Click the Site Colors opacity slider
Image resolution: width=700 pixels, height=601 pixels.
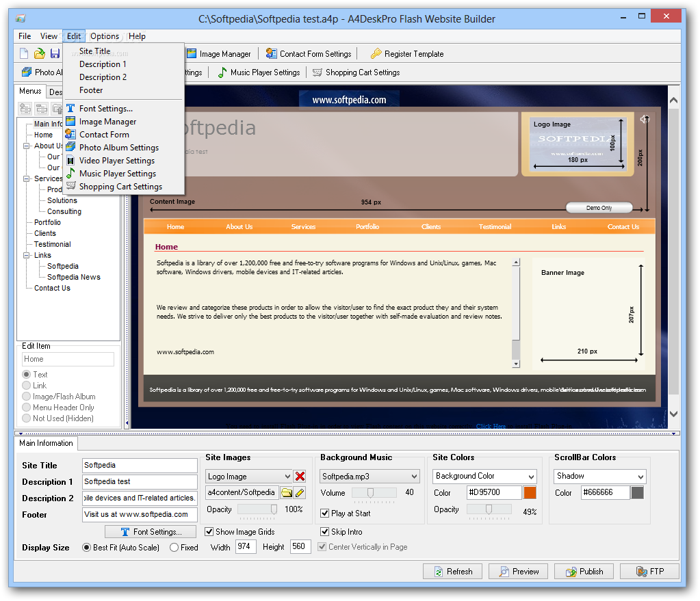point(489,509)
